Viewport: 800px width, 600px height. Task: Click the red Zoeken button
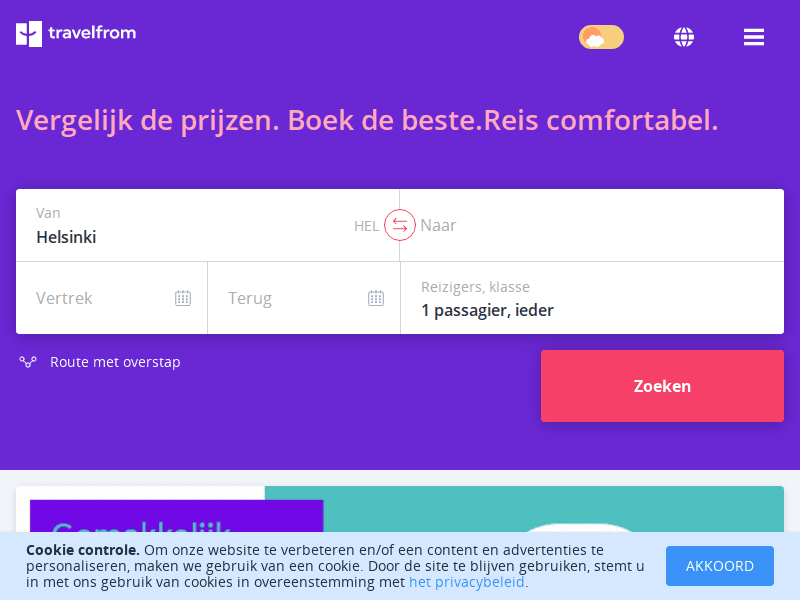(662, 386)
